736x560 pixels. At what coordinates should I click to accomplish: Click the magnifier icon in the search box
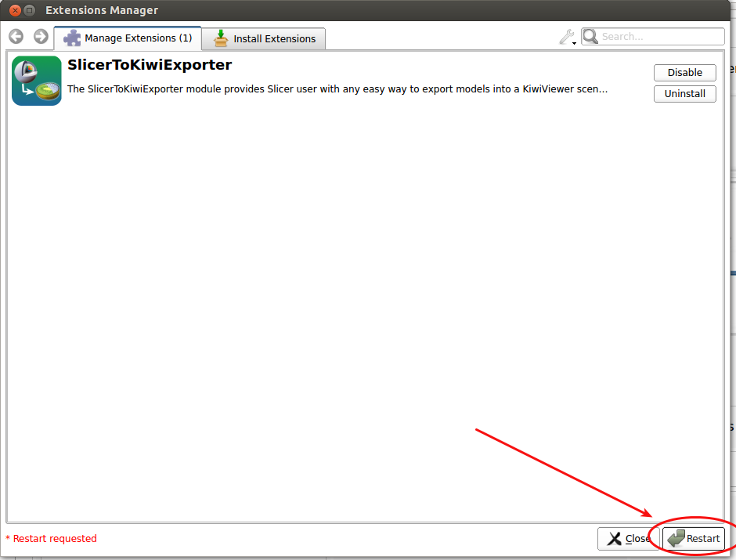590,37
